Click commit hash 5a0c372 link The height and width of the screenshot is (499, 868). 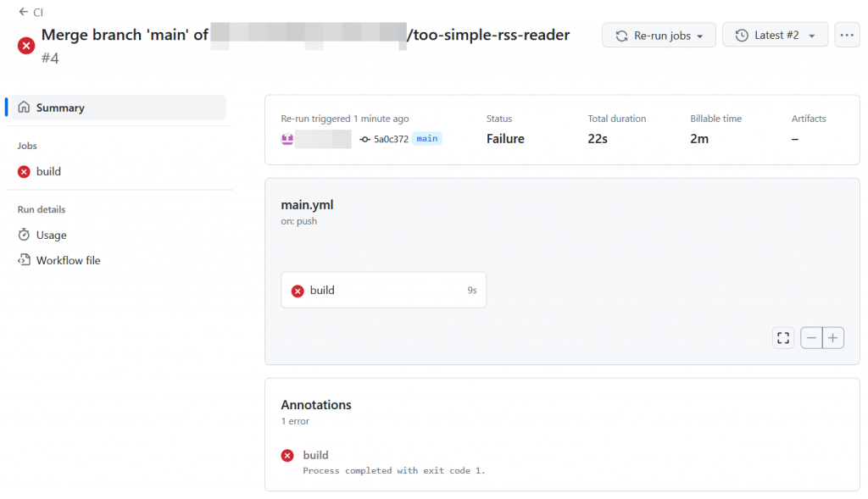[x=391, y=139]
